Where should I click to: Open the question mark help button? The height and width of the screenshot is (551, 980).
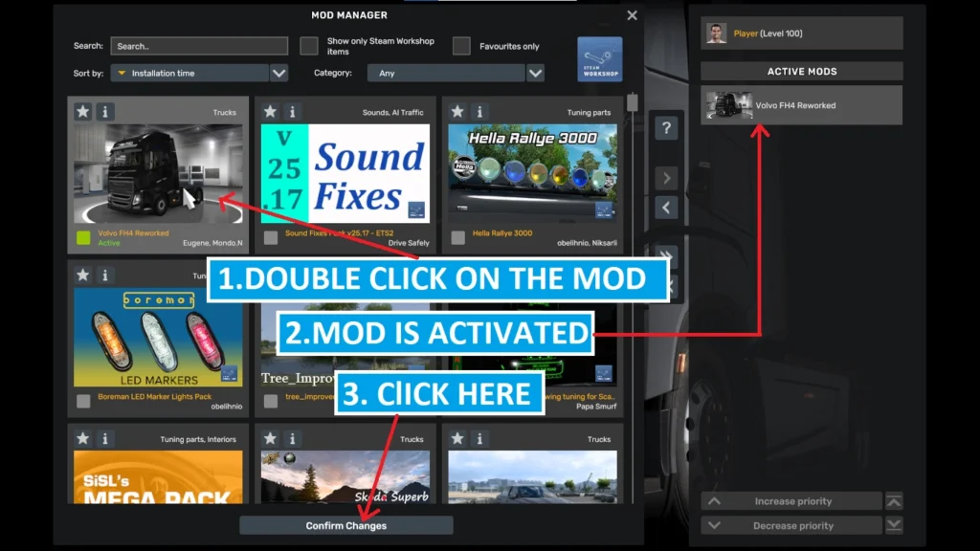tap(666, 129)
